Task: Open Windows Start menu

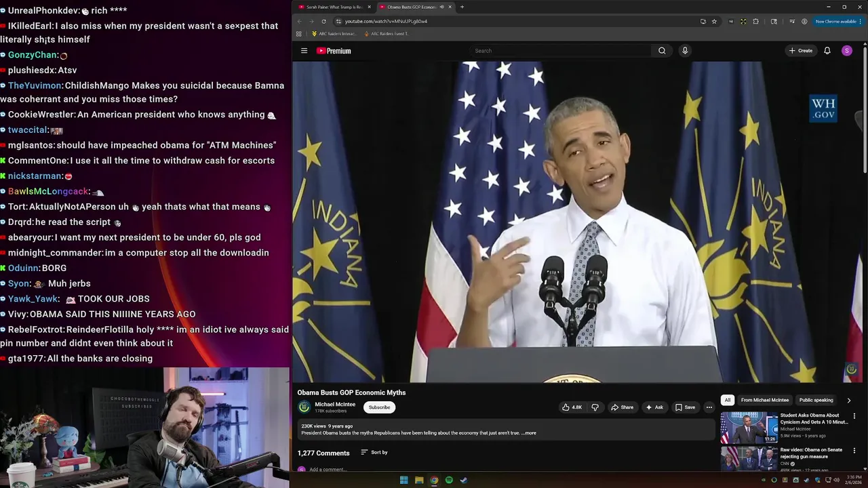Action: (x=403, y=480)
